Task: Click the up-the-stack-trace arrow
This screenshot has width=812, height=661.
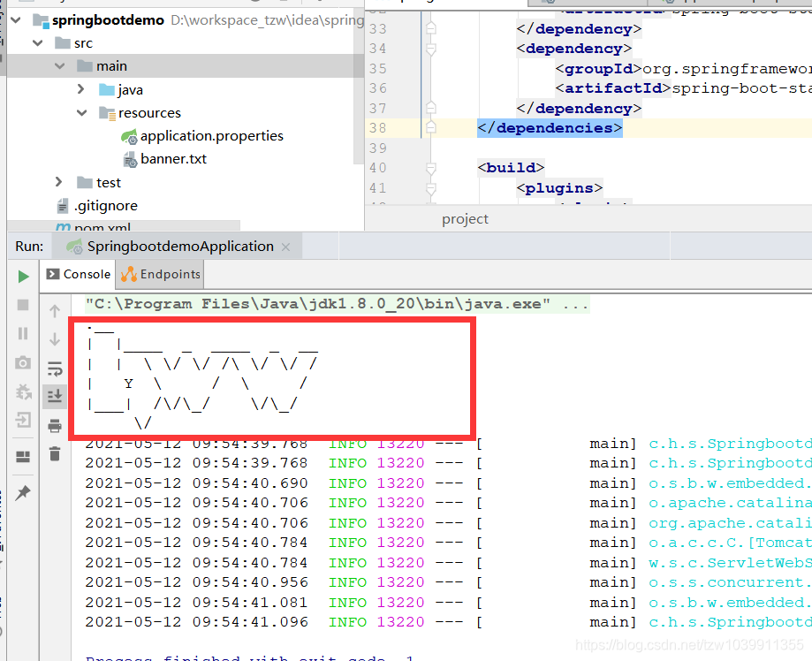Action: (x=55, y=311)
